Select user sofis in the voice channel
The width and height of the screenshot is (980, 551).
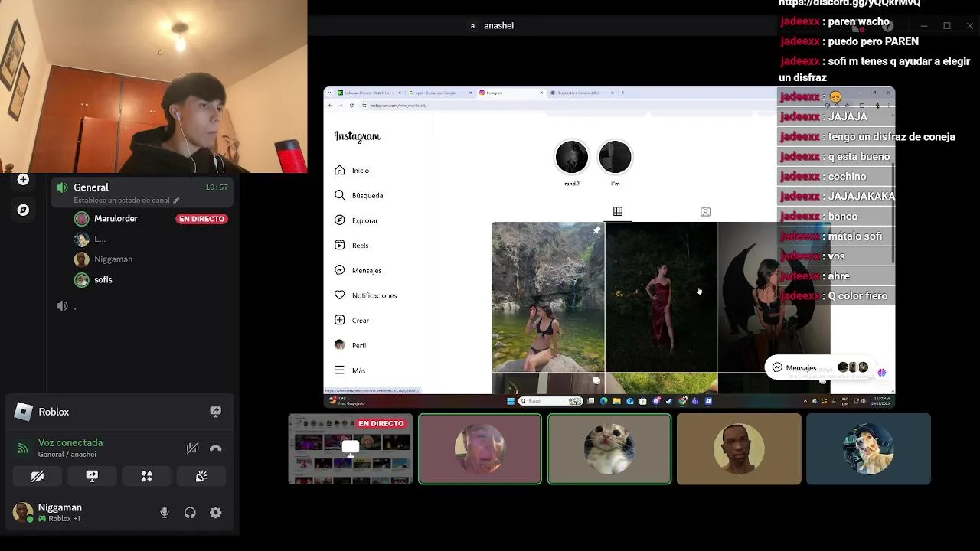103,280
